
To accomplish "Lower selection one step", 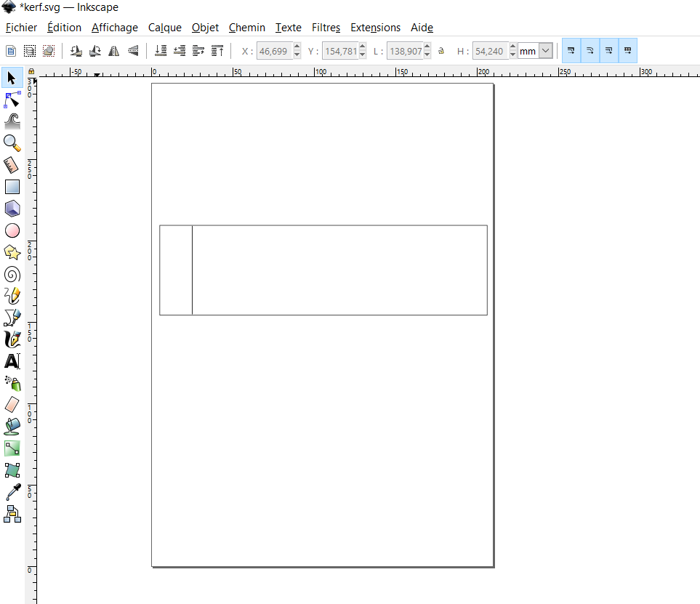I will (x=180, y=51).
